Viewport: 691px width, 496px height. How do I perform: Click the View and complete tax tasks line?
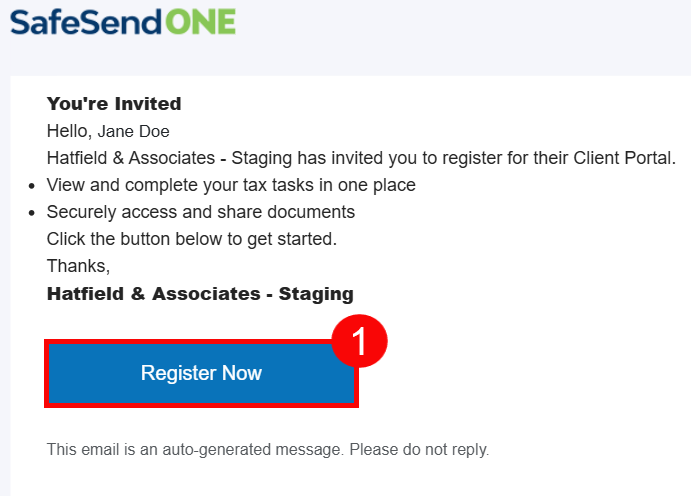point(231,185)
